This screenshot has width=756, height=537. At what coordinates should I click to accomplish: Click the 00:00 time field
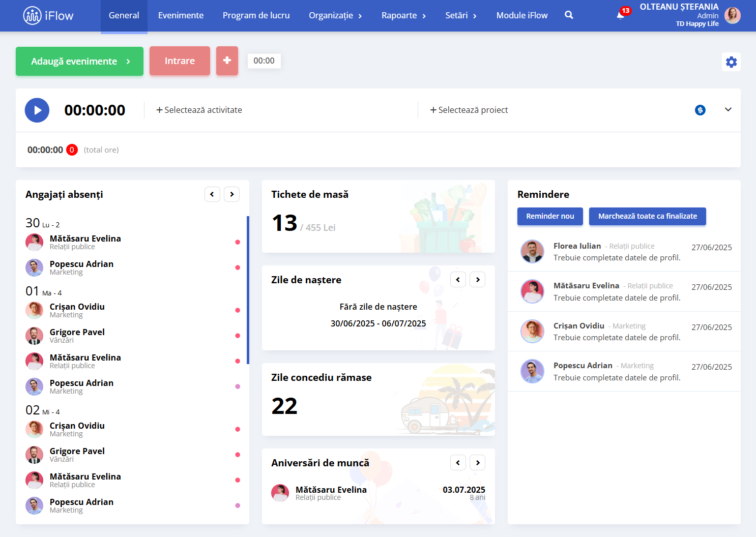(264, 61)
